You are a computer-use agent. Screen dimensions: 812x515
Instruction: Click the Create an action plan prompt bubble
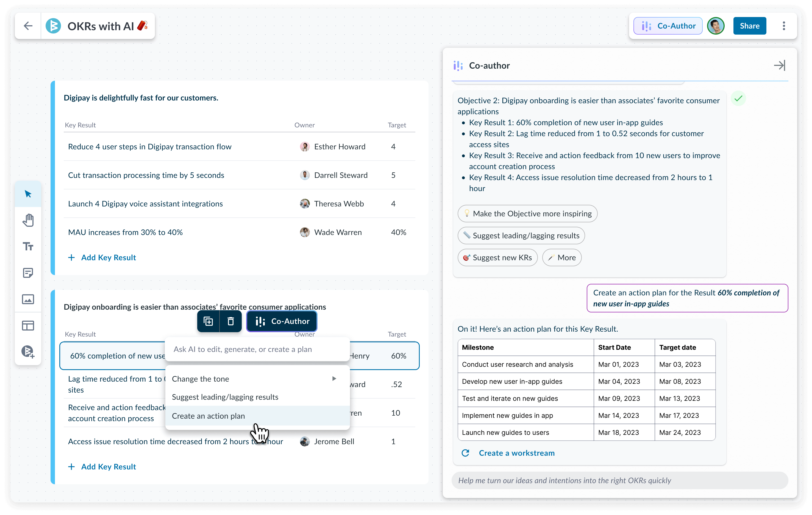[x=687, y=298]
